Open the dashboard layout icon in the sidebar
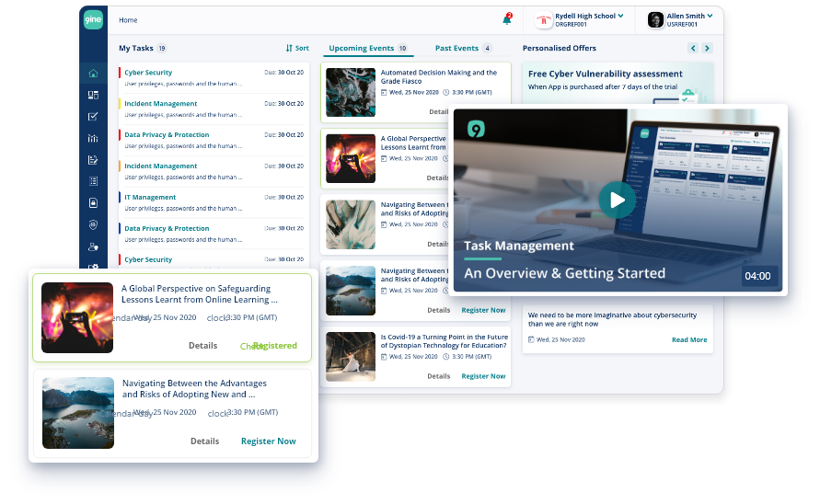 93,95
